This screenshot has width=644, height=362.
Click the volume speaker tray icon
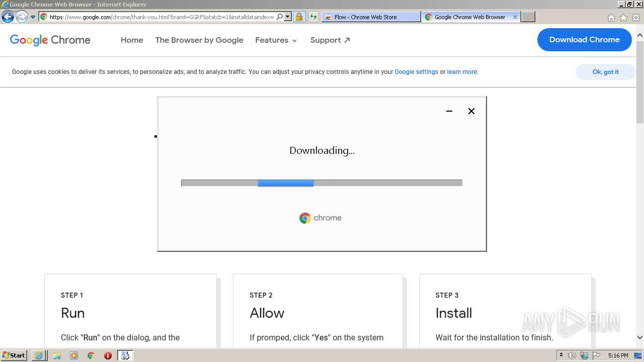572,355
